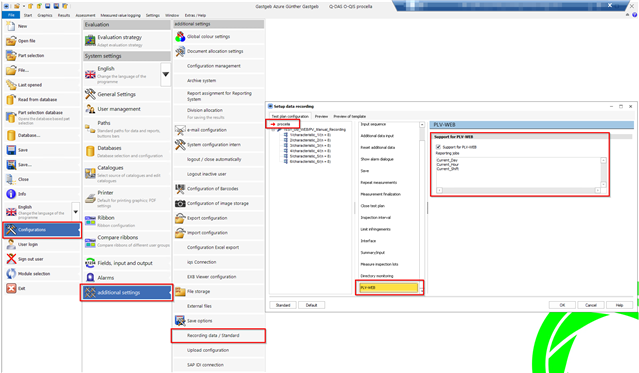This screenshot has width=639, height=373.
Task: Click the red Exit icon
Action: pos(11,288)
